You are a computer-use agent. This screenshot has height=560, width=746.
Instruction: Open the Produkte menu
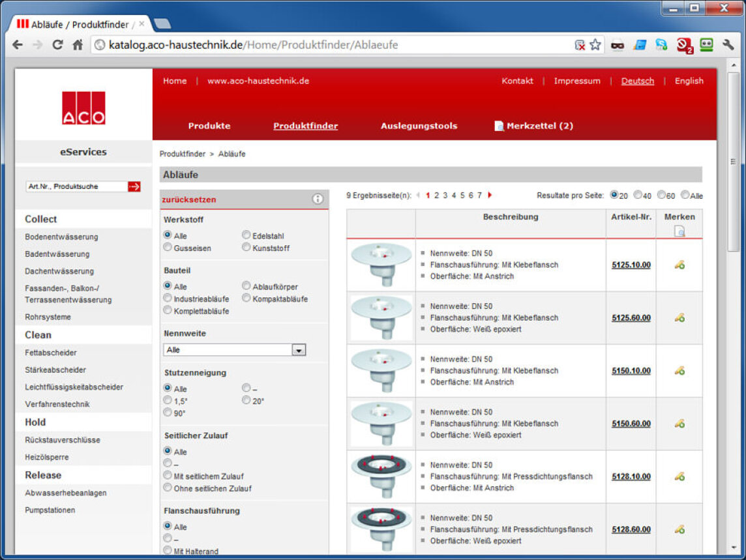coord(209,126)
